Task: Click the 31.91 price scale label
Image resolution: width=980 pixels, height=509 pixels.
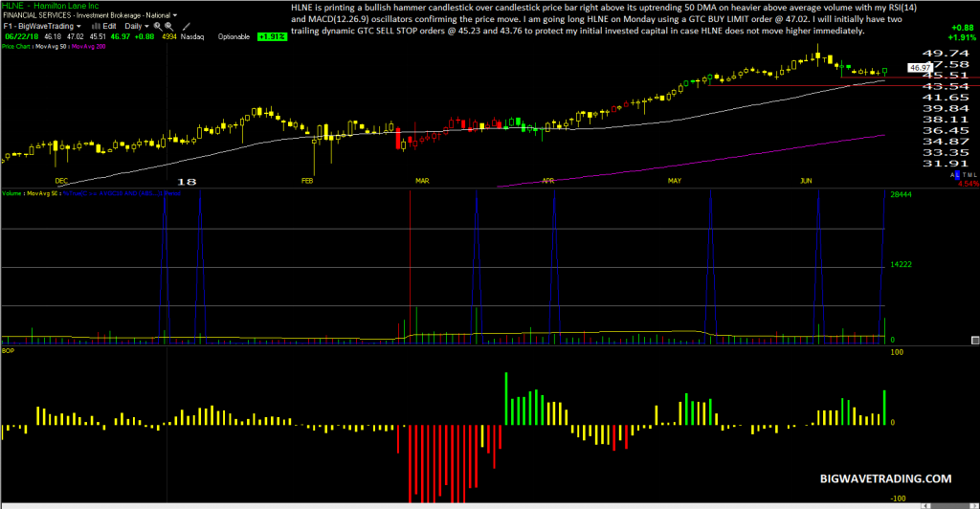Action: 946,164
